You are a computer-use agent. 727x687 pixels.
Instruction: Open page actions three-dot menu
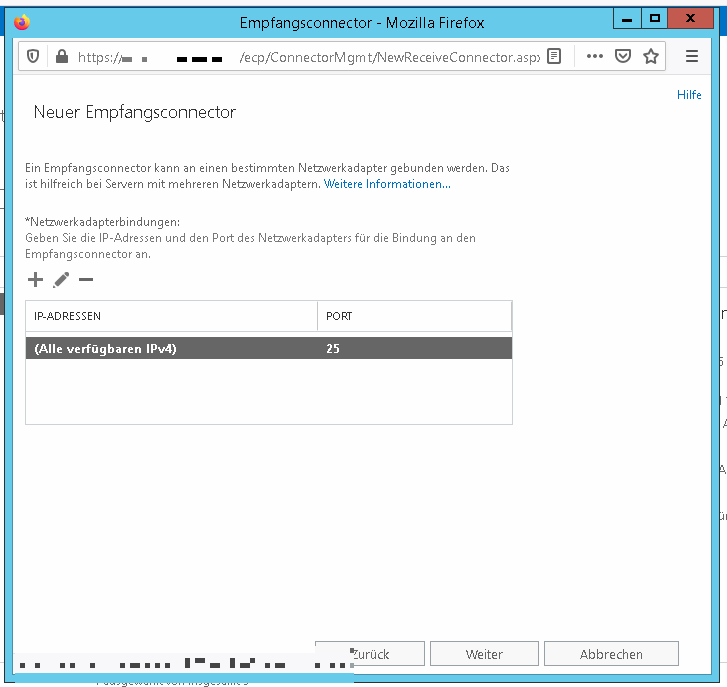pyautogui.click(x=595, y=57)
